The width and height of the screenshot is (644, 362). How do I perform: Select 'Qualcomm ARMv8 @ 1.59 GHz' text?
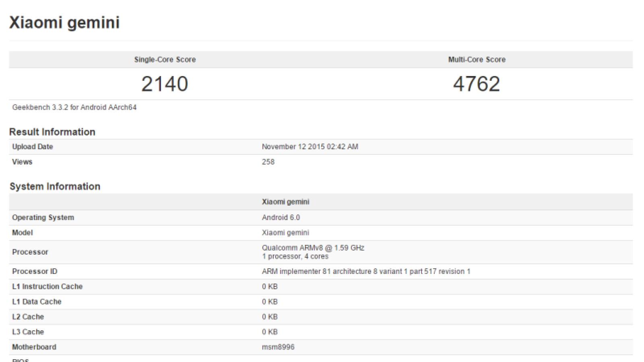coord(313,248)
